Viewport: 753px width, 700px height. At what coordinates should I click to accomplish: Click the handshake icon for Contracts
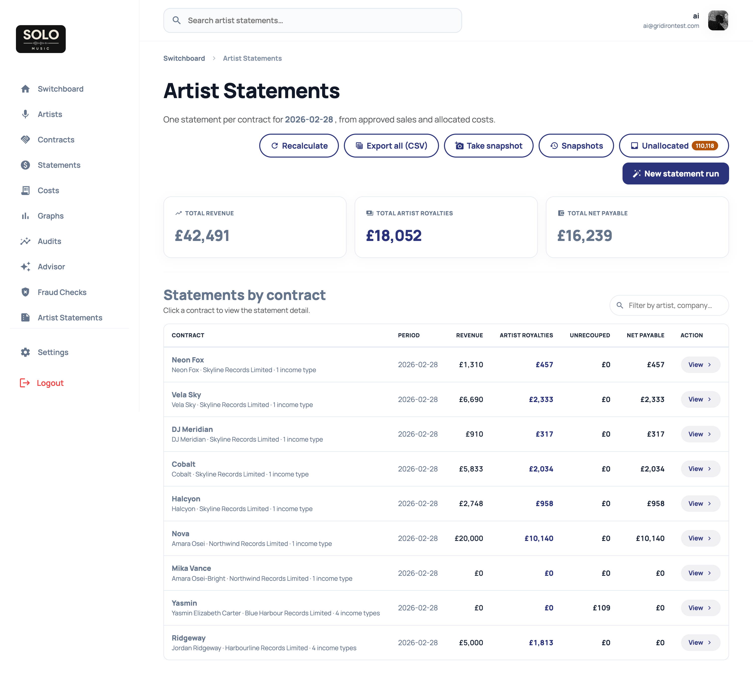click(x=25, y=140)
